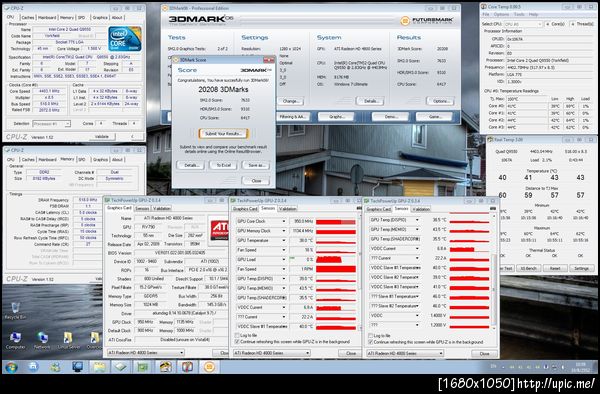600x394 pixels.
Task: Open Validation tab in middle GPU-Z window
Action: (x=287, y=208)
